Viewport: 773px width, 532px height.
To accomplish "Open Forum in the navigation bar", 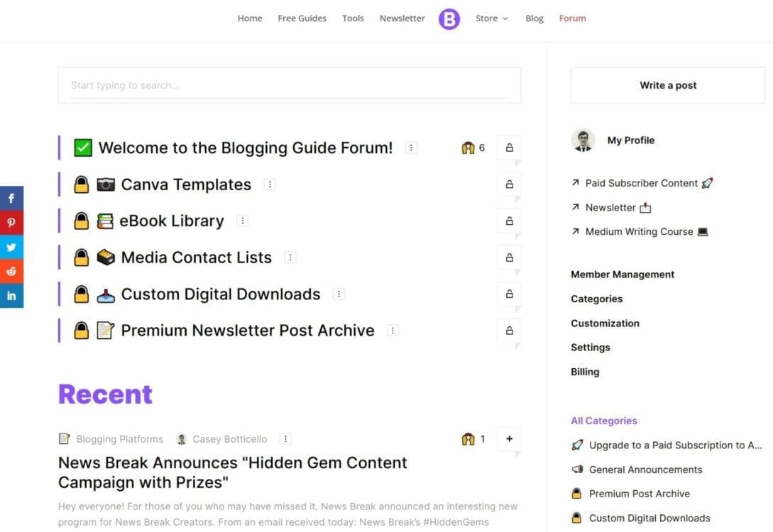I will tap(572, 18).
